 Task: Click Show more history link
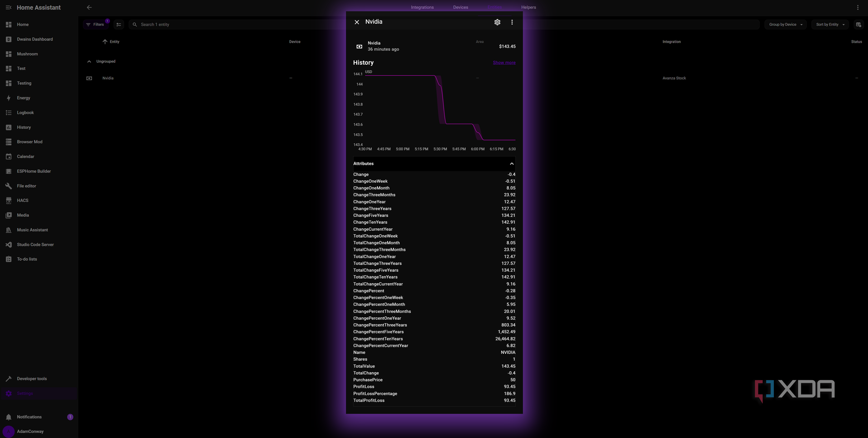[x=504, y=63]
